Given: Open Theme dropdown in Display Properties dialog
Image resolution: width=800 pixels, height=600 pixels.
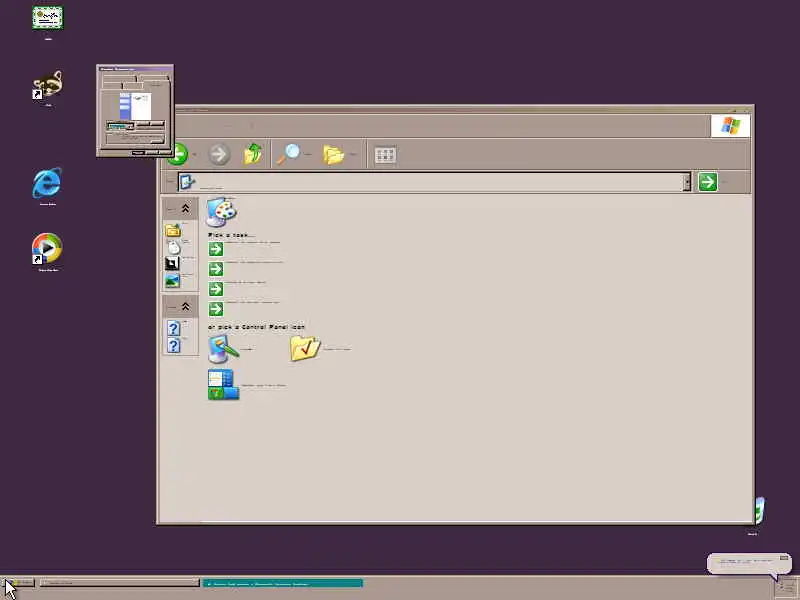Looking at the screenshot, I should (x=120, y=126).
